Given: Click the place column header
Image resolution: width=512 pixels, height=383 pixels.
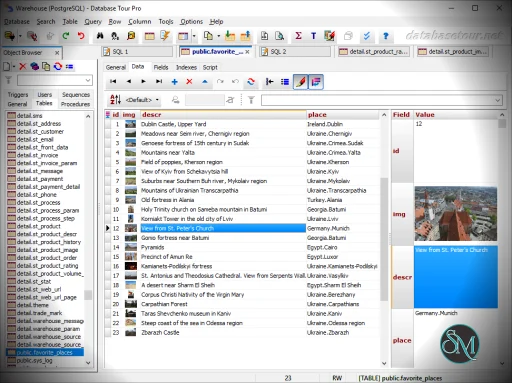Looking at the screenshot, I should pos(342,115).
